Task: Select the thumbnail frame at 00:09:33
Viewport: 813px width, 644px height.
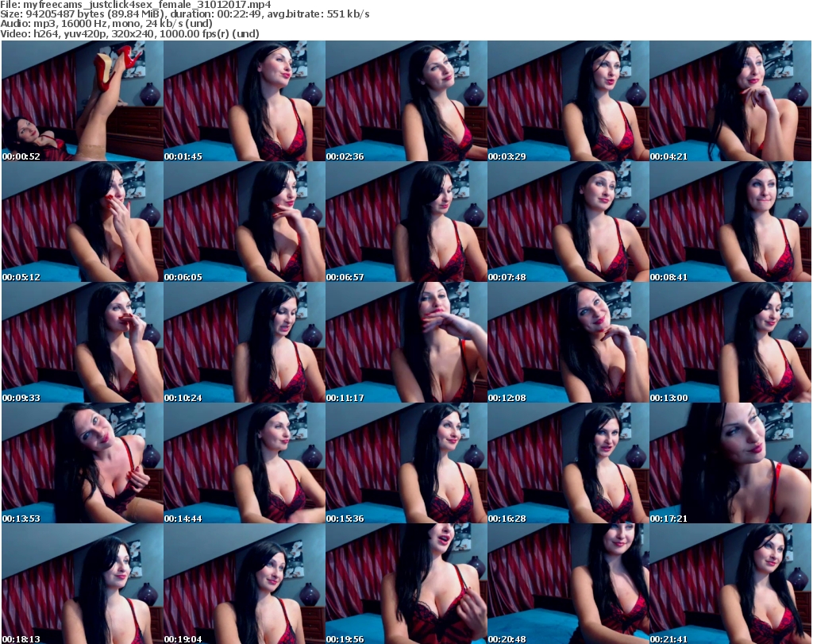Action: 83,342
